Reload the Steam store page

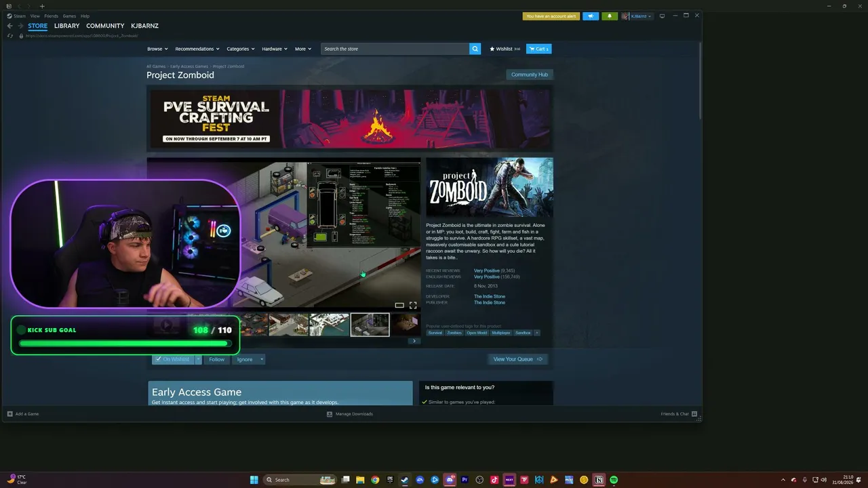(9, 36)
